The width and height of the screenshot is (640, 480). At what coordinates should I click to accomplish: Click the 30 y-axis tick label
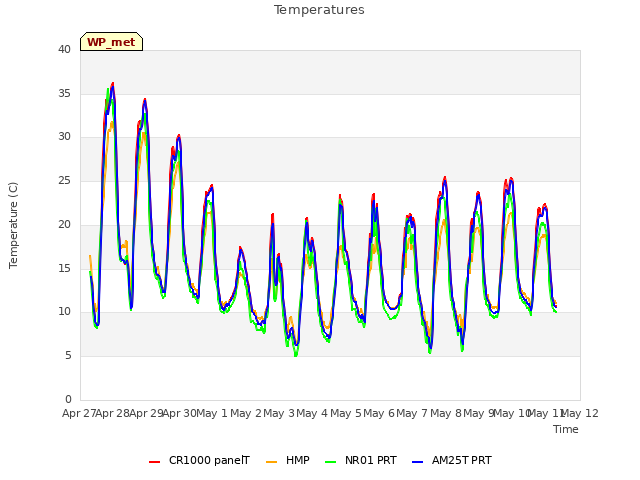[64, 137]
